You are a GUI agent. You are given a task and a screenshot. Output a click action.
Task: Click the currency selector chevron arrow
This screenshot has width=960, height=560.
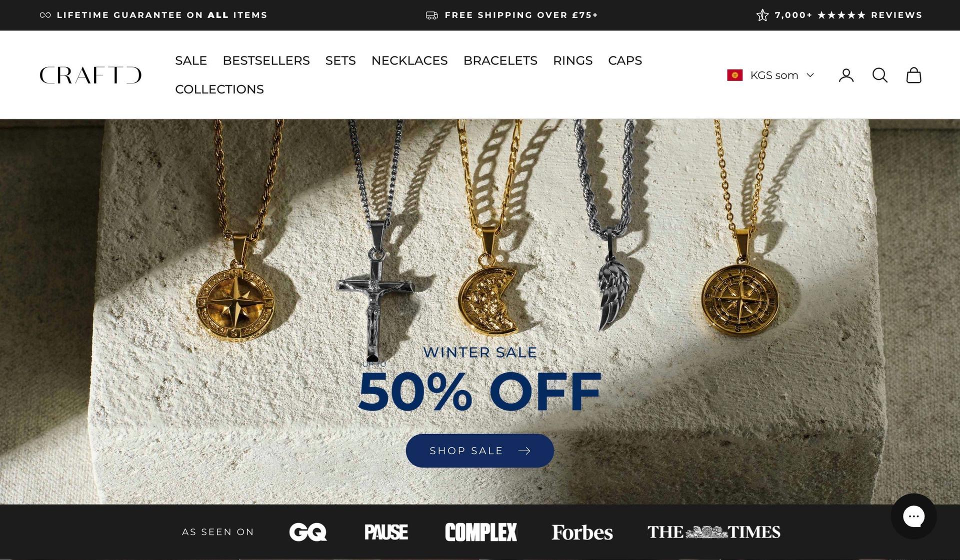click(x=810, y=75)
